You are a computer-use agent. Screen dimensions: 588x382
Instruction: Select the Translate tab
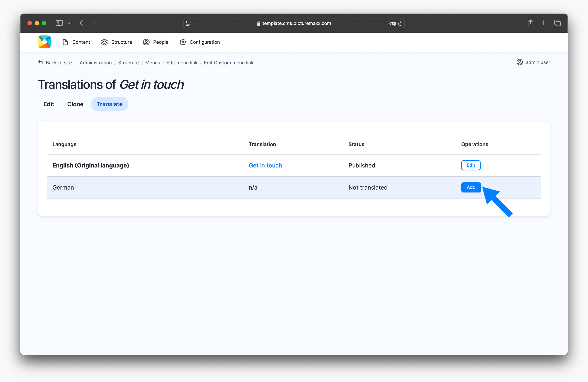click(x=110, y=104)
